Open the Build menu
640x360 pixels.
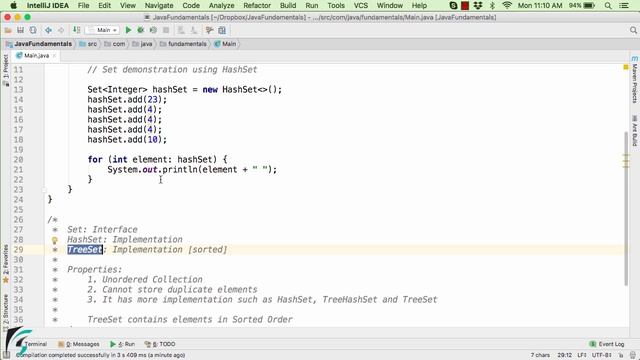[x=288, y=5]
